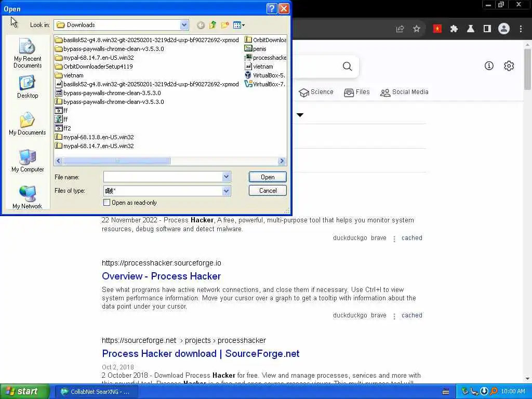Viewport: 532px width, 399px height.
Task: Select the vietnam image file in second column
Action: [x=259, y=66]
